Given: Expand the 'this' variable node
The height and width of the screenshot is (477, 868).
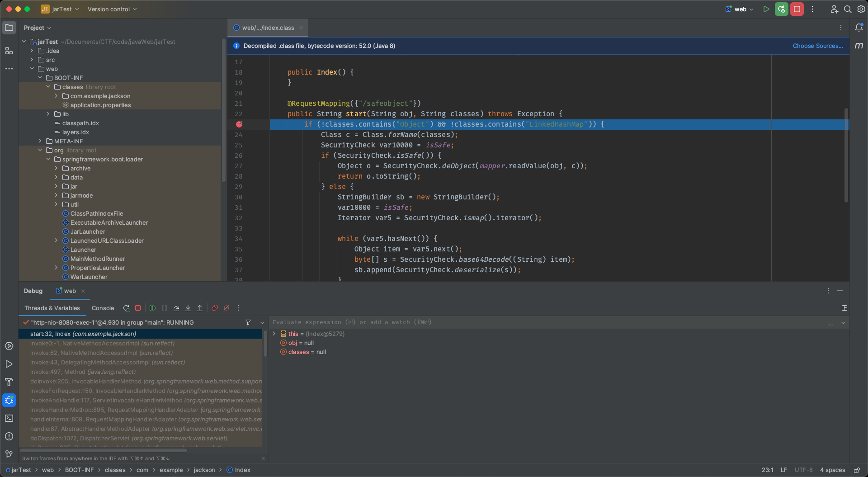Looking at the screenshot, I should pos(274,334).
